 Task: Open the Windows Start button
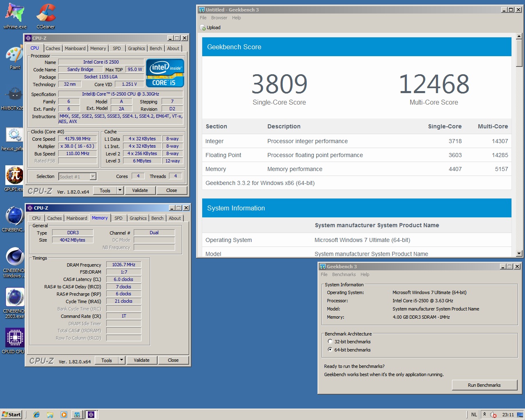pos(11,415)
